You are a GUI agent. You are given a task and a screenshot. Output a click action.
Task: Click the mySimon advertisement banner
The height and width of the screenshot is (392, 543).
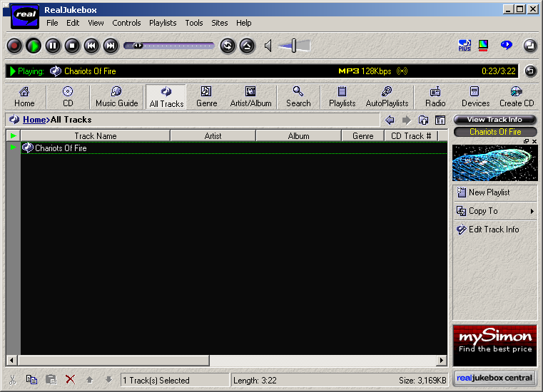coord(495,345)
